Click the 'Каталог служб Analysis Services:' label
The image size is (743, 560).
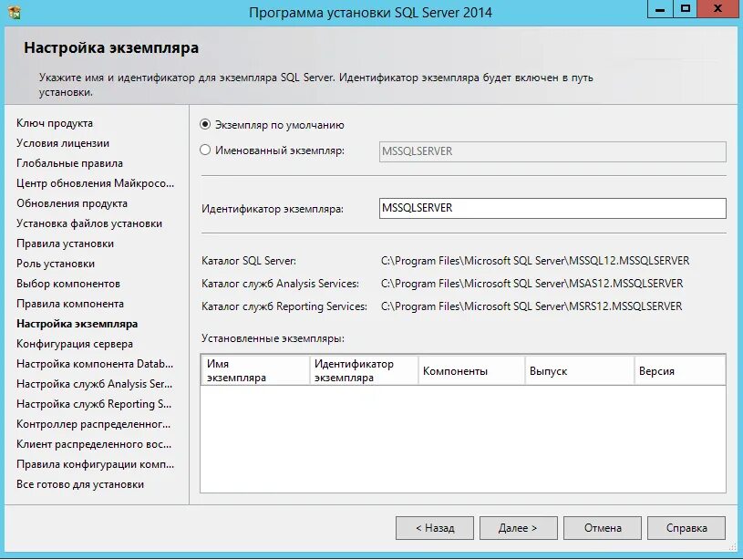(280, 284)
